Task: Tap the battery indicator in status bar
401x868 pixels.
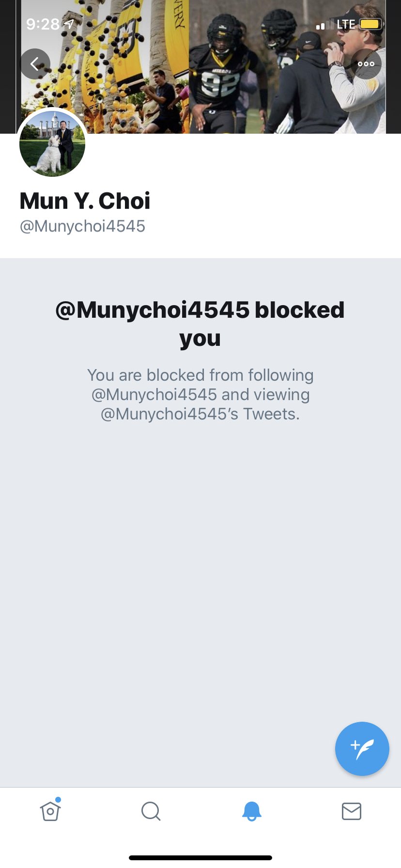Action: point(371,24)
